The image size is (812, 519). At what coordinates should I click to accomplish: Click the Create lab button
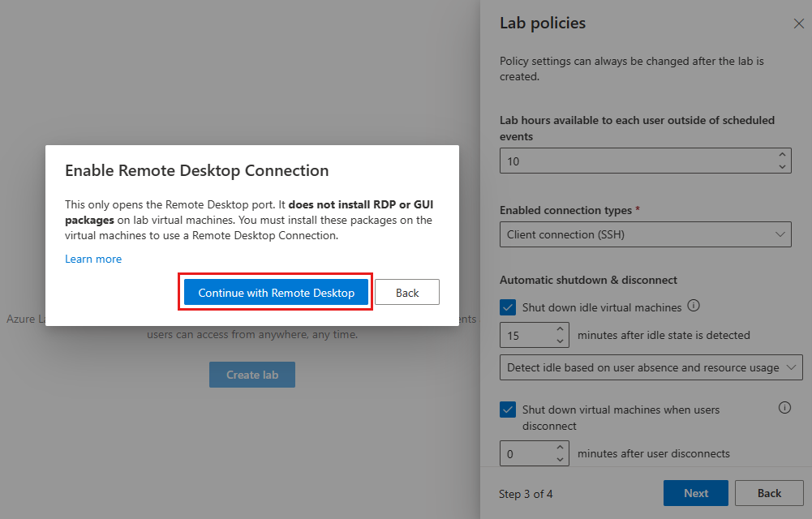(x=252, y=375)
